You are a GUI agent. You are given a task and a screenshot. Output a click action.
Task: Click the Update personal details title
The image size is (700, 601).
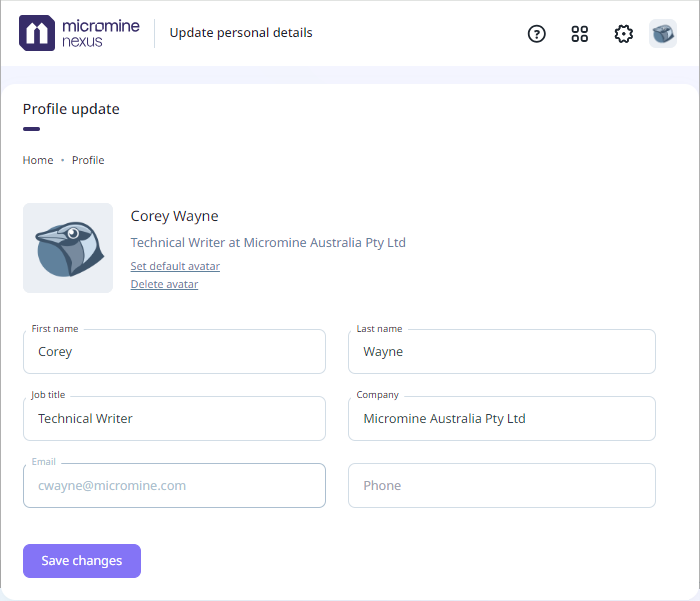(241, 33)
